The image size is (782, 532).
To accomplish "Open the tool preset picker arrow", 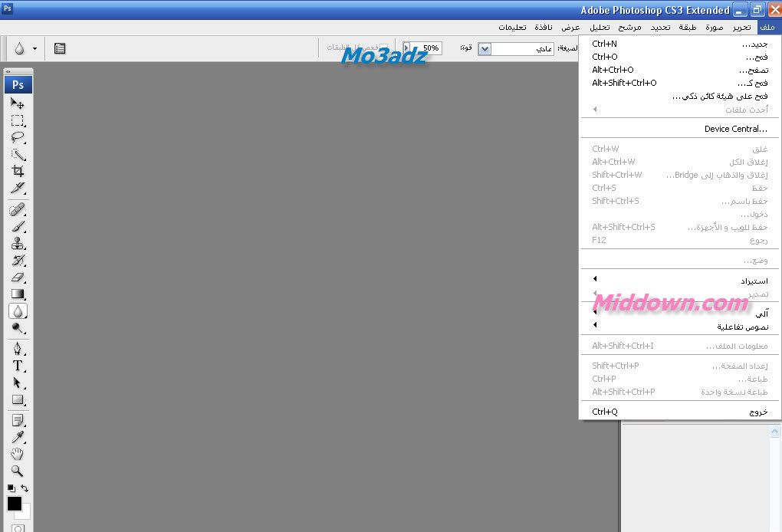I will point(34,48).
